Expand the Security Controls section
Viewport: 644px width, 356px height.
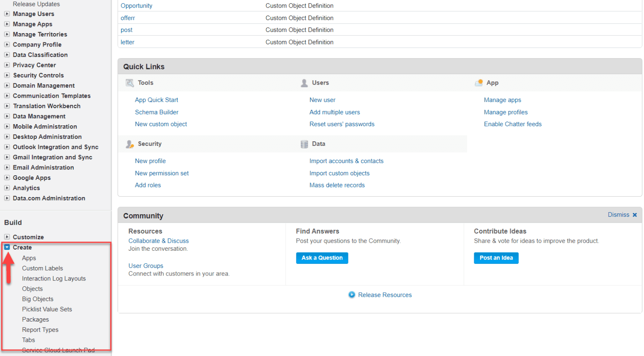[7, 75]
